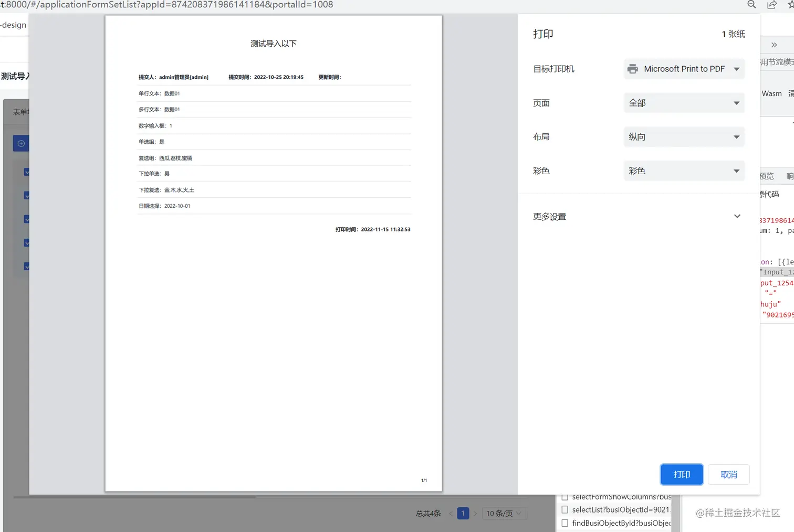
Task: Open the 页面 全部 dropdown
Action: [684, 103]
